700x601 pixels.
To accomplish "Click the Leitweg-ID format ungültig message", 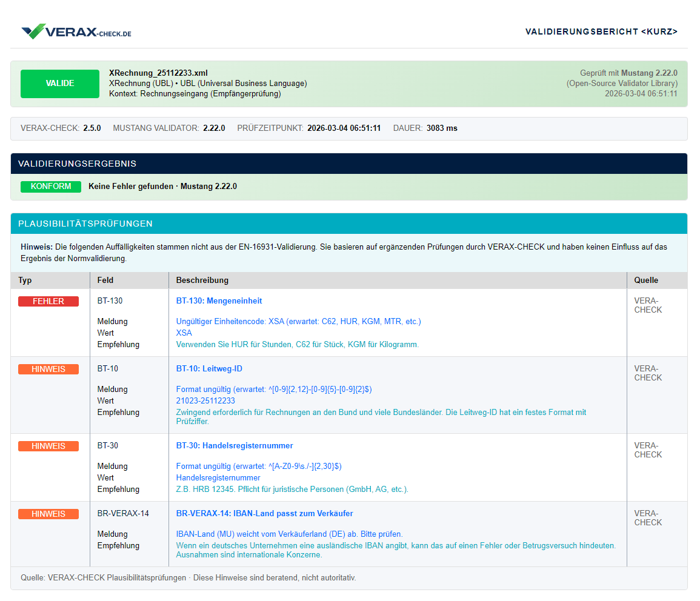I will point(274,389).
